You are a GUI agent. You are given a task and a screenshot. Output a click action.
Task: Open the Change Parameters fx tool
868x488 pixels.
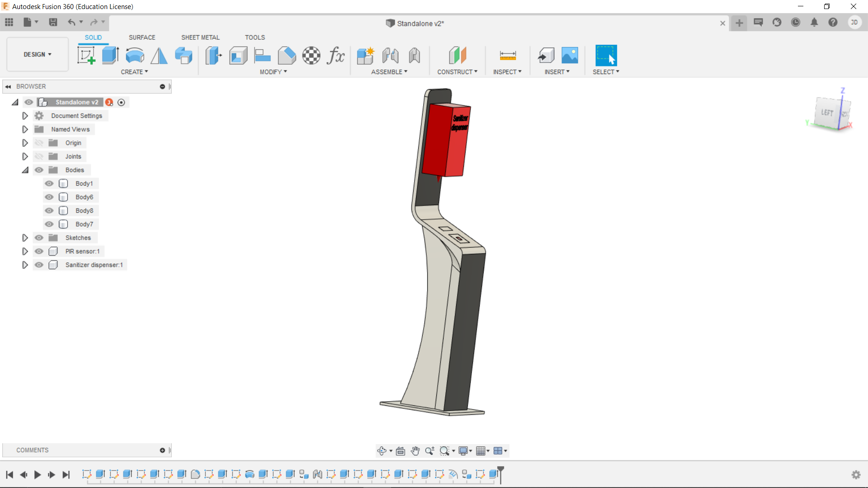click(336, 56)
